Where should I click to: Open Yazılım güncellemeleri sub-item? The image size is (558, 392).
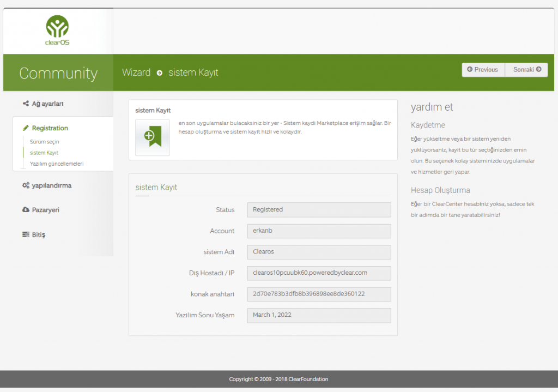[x=57, y=164]
